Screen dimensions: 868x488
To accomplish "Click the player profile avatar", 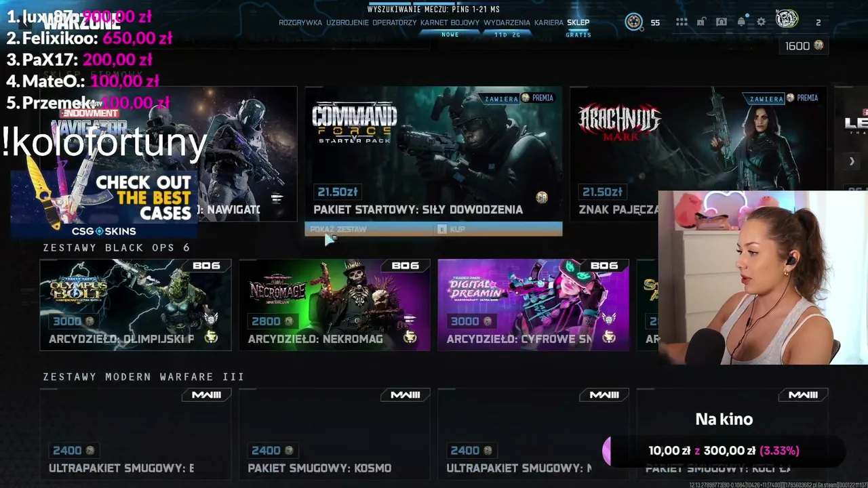I will pyautogui.click(x=787, y=20).
